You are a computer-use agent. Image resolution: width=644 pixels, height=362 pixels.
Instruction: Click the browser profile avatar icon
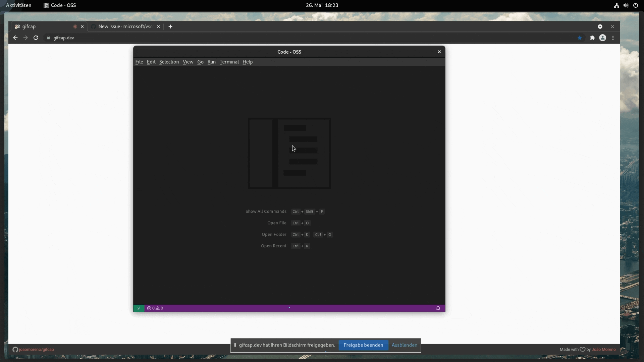coord(603,38)
